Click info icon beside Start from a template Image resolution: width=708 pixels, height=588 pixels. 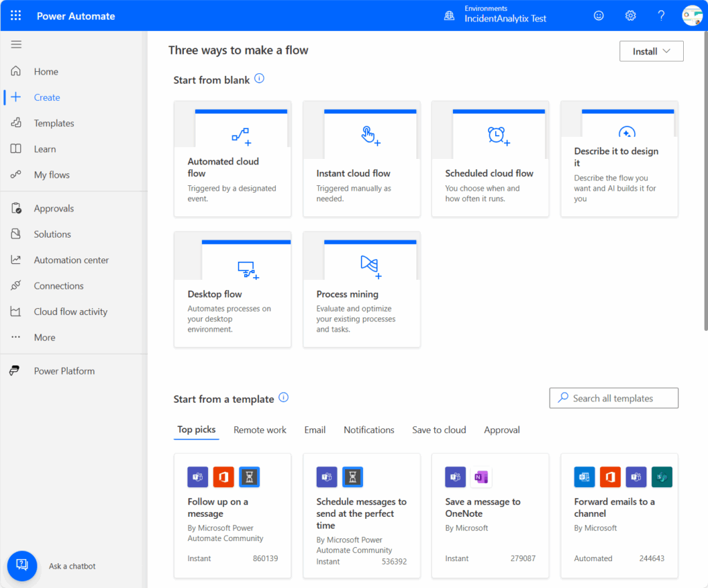283,397
